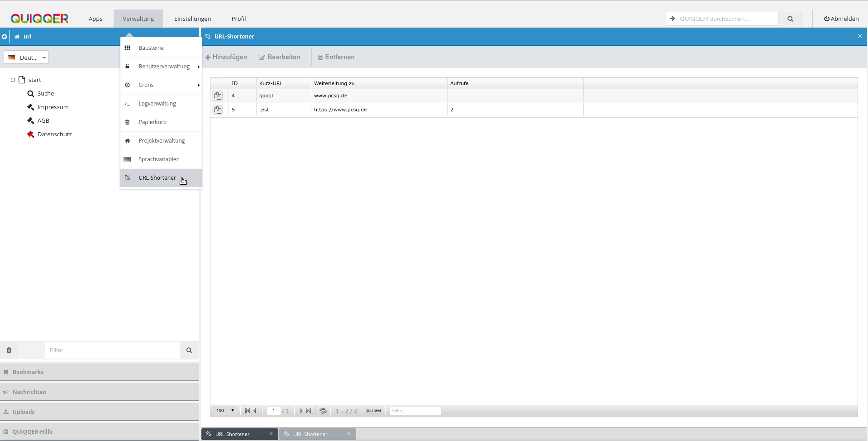The width and height of the screenshot is (868, 441).
Task: Open the rows-per-page dropdown showing 100
Action: point(225,411)
